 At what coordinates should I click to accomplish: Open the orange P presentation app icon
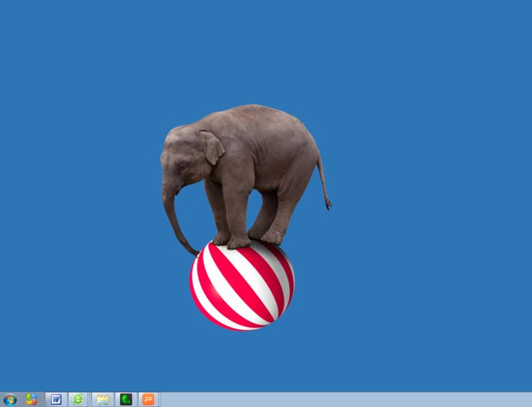click(x=149, y=400)
